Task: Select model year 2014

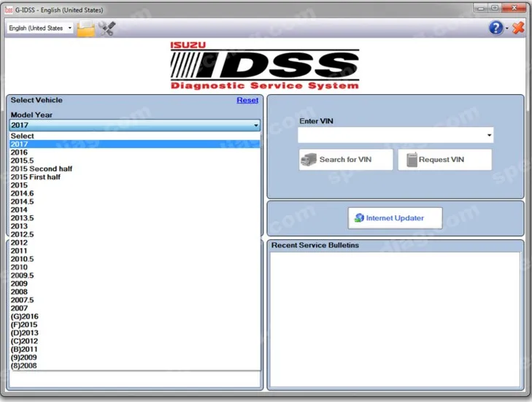Action: 135,209
